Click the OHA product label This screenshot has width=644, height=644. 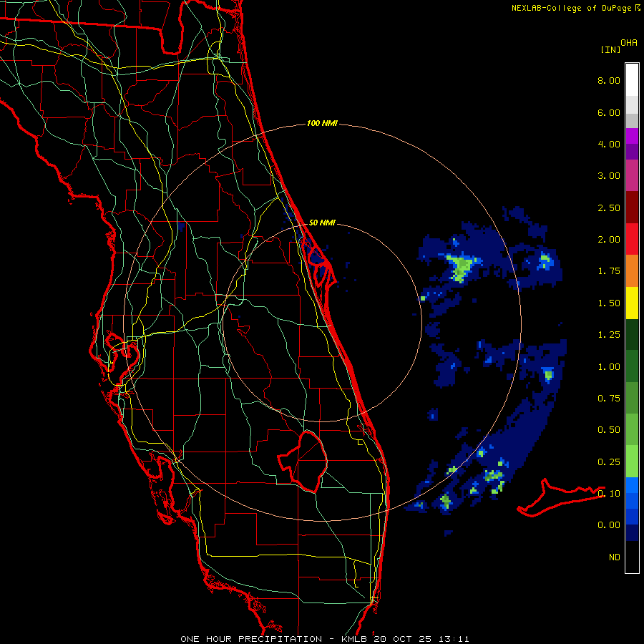pos(629,42)
